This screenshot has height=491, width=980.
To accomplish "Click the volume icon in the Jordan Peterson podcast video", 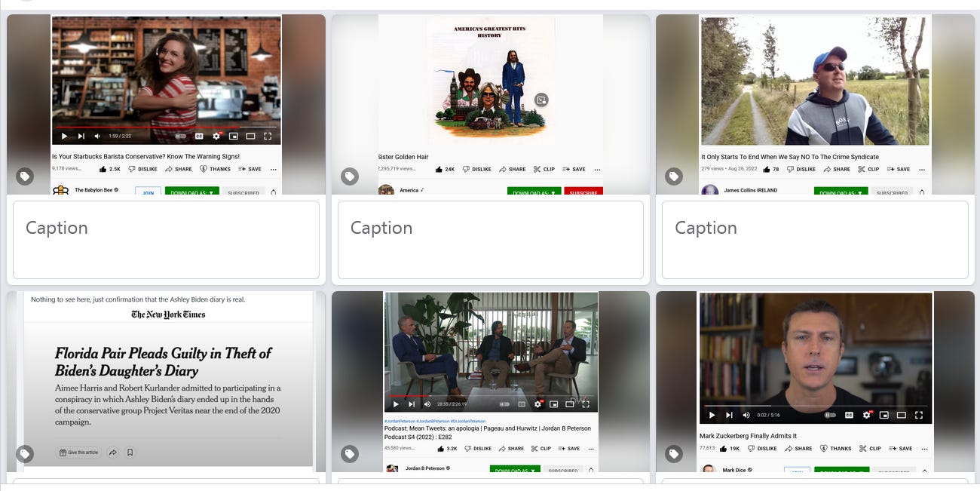I will (427, 404).
